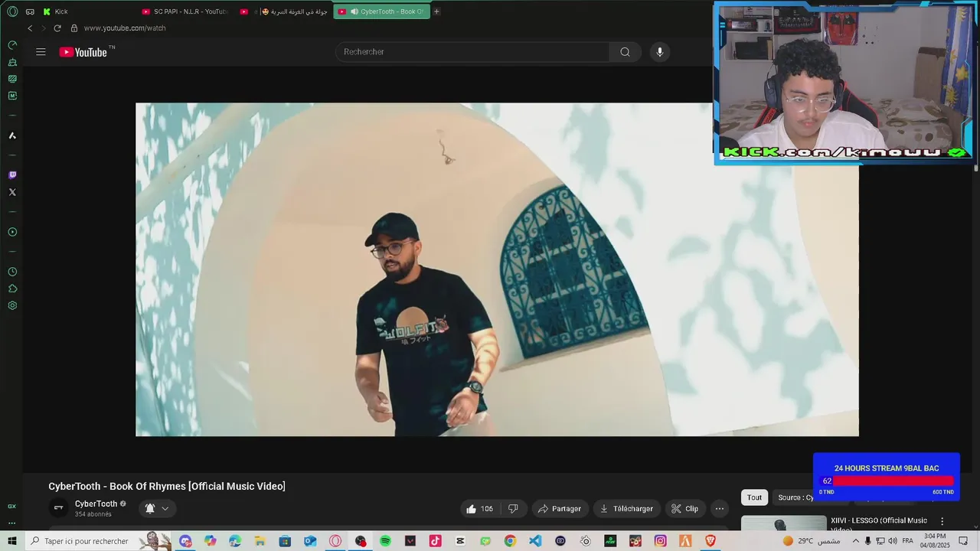Open the Opera GX main menu icon
Image resolution: width=980 pixels, height=551 pixels.
point(12,11)
